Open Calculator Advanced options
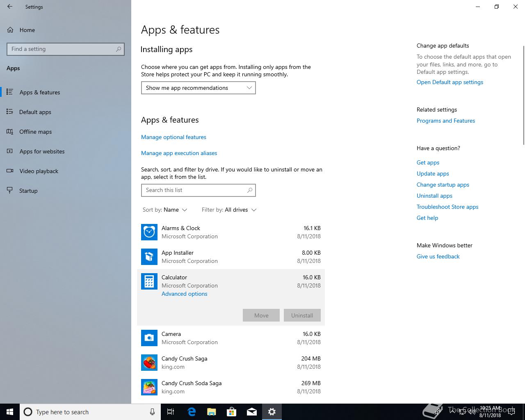 pos(185,294)
